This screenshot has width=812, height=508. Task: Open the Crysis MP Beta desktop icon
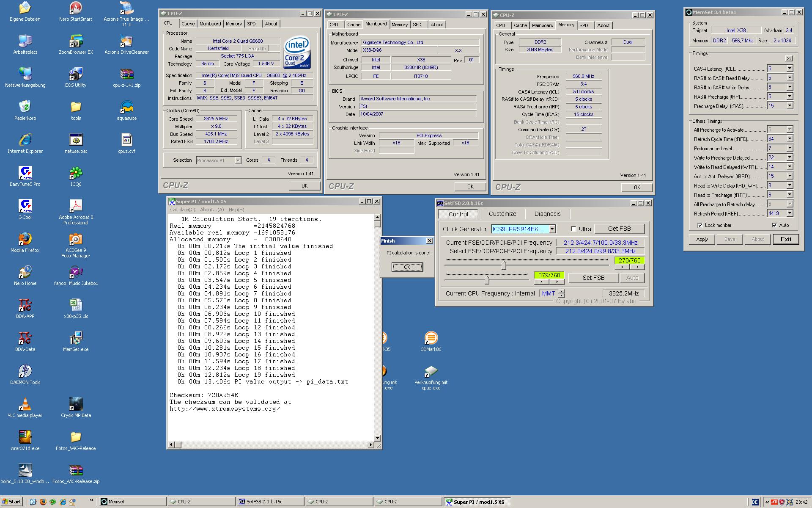(76, 408)
